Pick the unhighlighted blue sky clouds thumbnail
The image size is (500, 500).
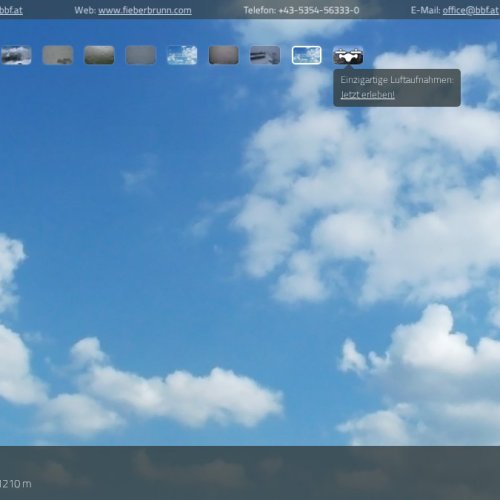(182, 55)
